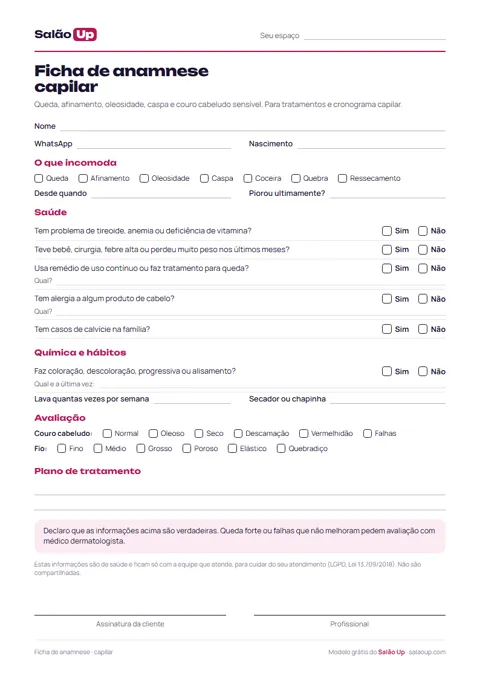This screenshot has height=679, width=480.
Task: Click the Assinatura da cliente line
Action: (130, 614)
